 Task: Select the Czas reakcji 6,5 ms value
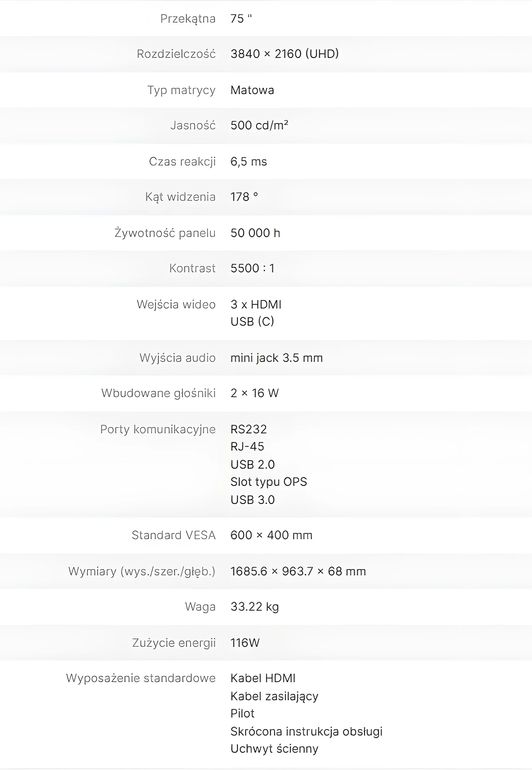click(249, 162)
